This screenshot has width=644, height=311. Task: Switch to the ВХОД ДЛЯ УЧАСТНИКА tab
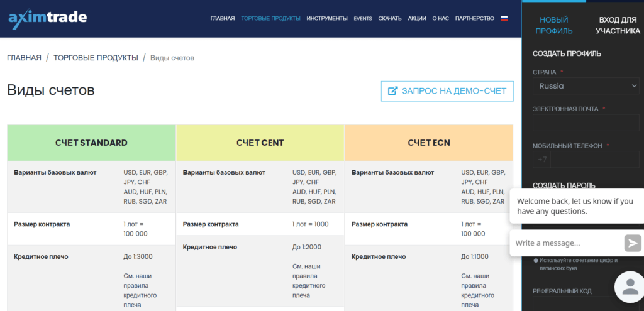(618, 25)
